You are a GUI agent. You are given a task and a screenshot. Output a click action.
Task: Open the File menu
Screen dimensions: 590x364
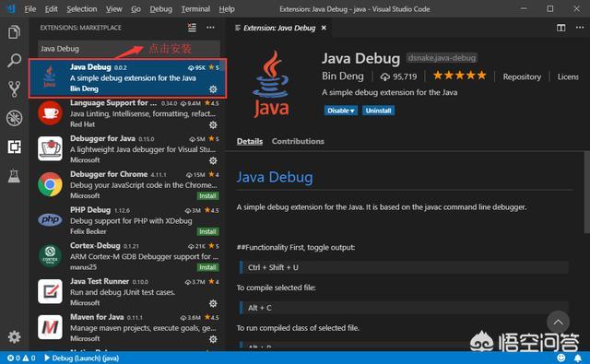(x=30, y=9)
